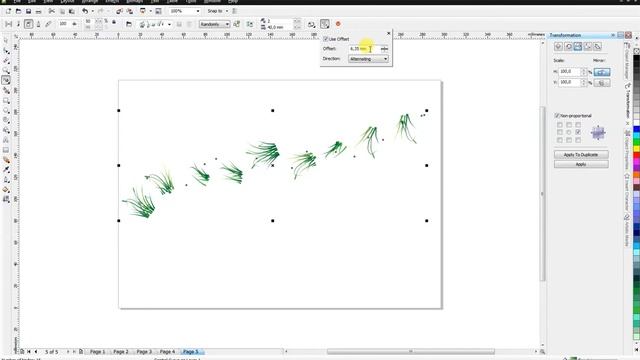Image resolution: width=640 pixels, height=360 pixels.
Task: Select the Artistic Media tool in the toolbox
Action: (6, 80)
